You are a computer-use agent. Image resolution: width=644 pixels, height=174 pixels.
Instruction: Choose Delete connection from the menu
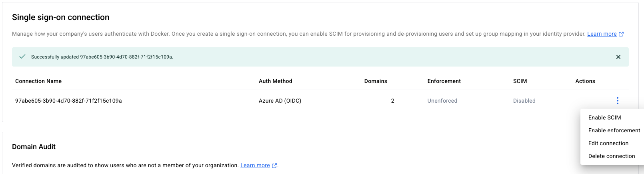coord(612,156)
